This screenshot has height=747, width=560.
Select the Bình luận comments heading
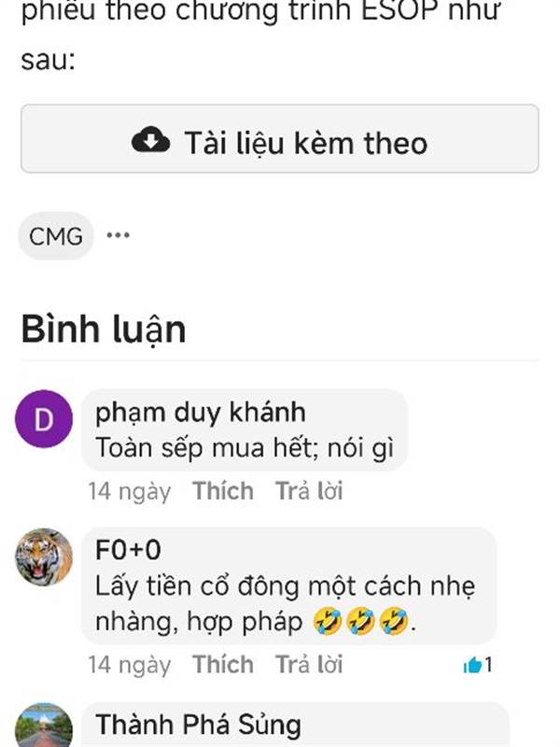click(x=104, y=330)
